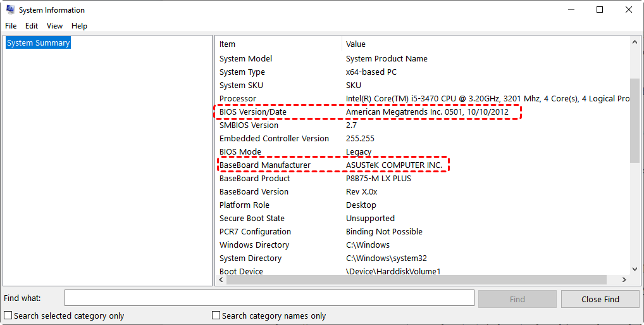This screenshot has height=325, width=644.
Task: Enable Search category names only checkbox
Action: [x=216, y=315]
